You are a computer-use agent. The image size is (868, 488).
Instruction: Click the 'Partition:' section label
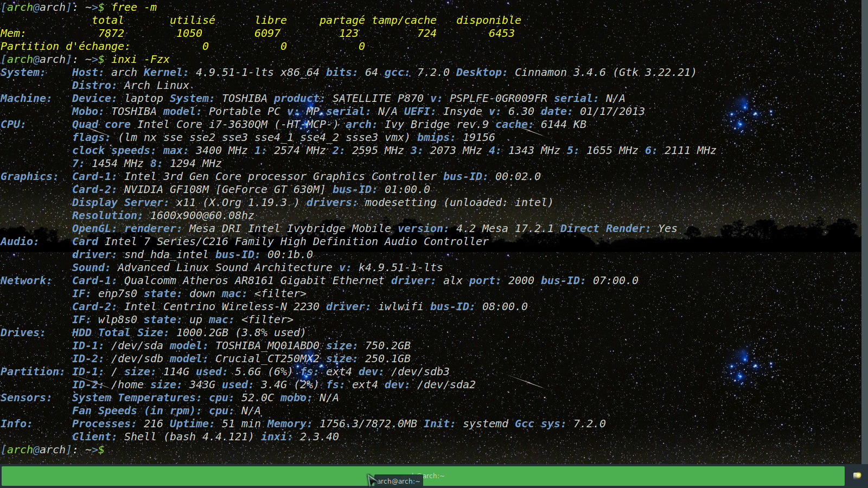33,372
